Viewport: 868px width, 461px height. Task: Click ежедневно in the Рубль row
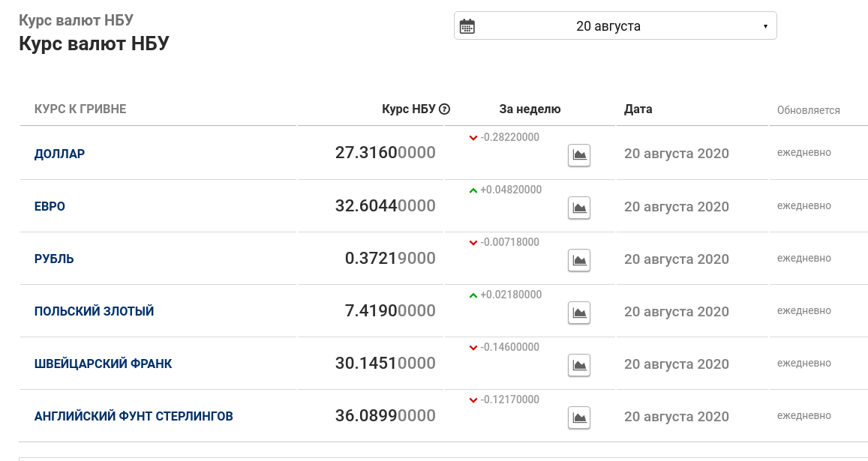click(803, 259)
